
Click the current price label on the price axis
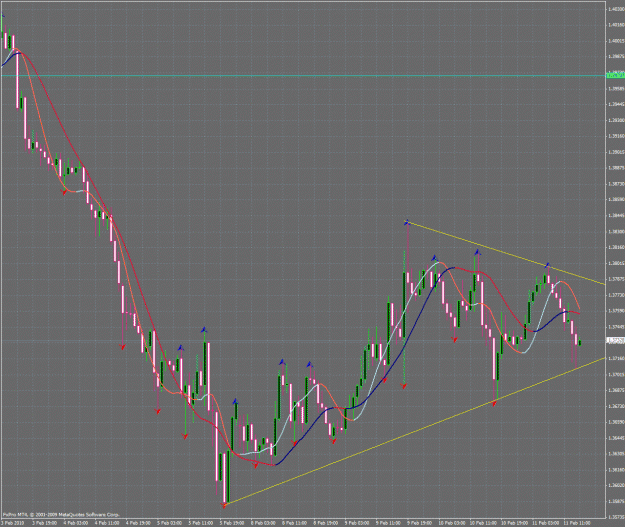point(615,340)
